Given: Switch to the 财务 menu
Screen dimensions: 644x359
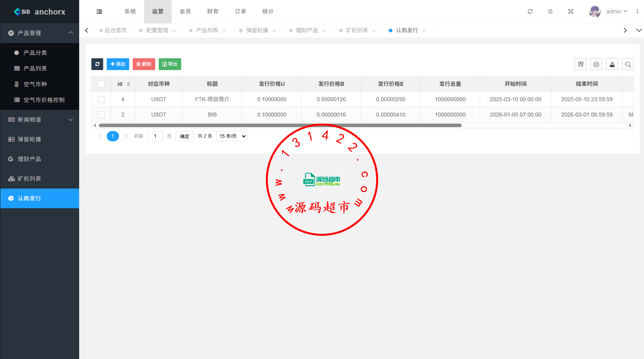Looking at the screenshot, I should [x=213, y=11].
